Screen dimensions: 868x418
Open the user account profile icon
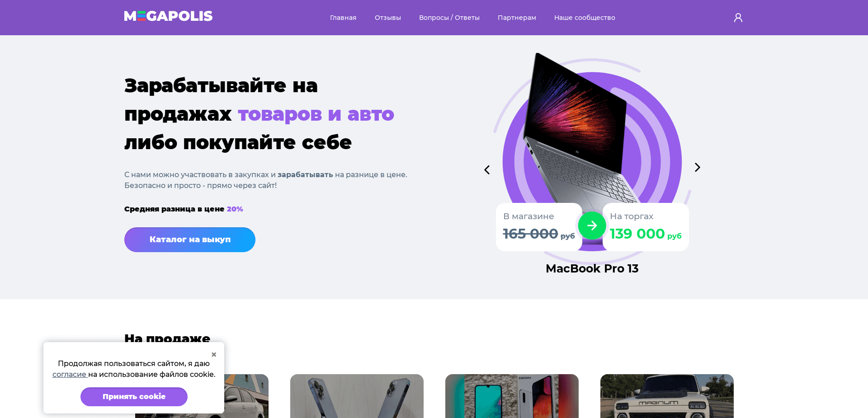pos(738,18)
